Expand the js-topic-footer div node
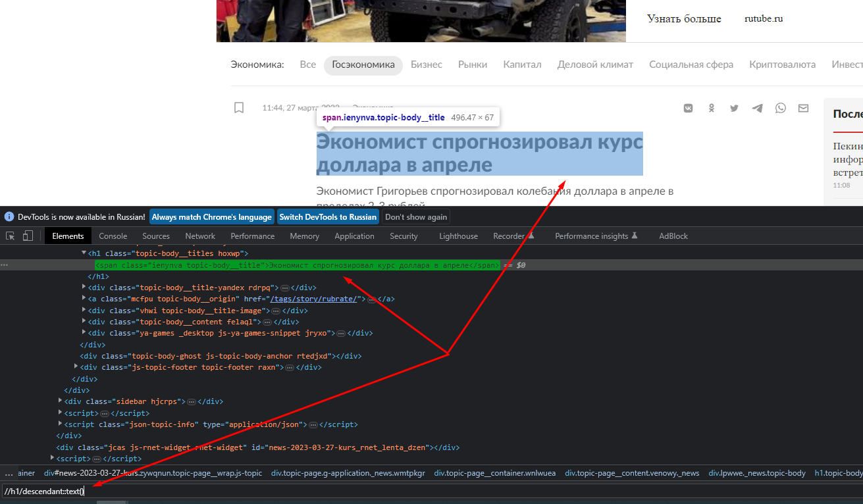The height and width of the screenshot is (504, 863). (76, 366)
